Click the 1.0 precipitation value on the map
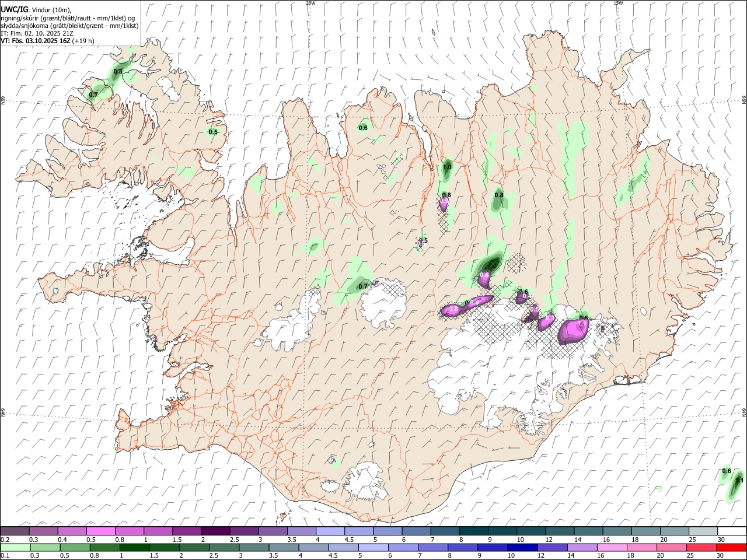747x560 pixels. click(x=447, y=167)
